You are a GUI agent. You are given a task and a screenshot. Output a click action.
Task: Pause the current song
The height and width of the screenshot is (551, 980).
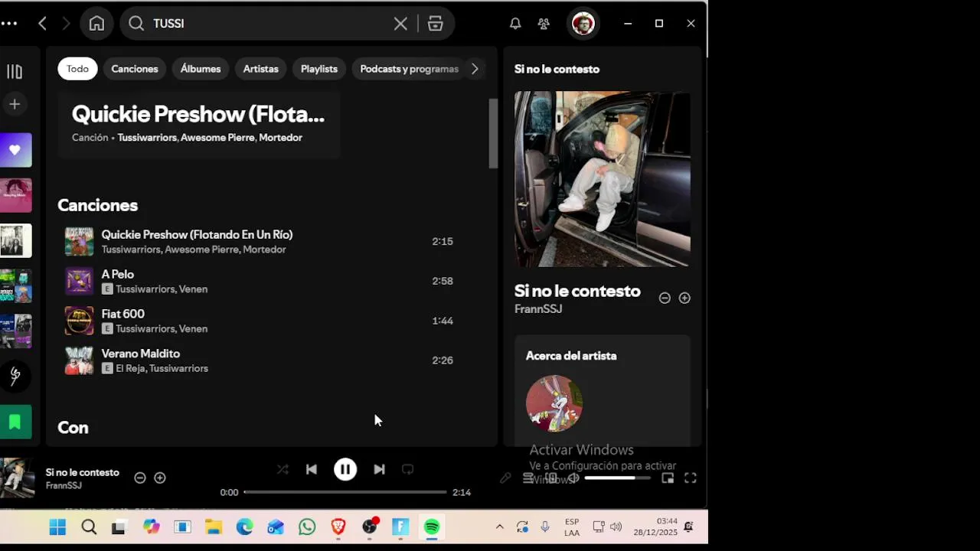345,470
